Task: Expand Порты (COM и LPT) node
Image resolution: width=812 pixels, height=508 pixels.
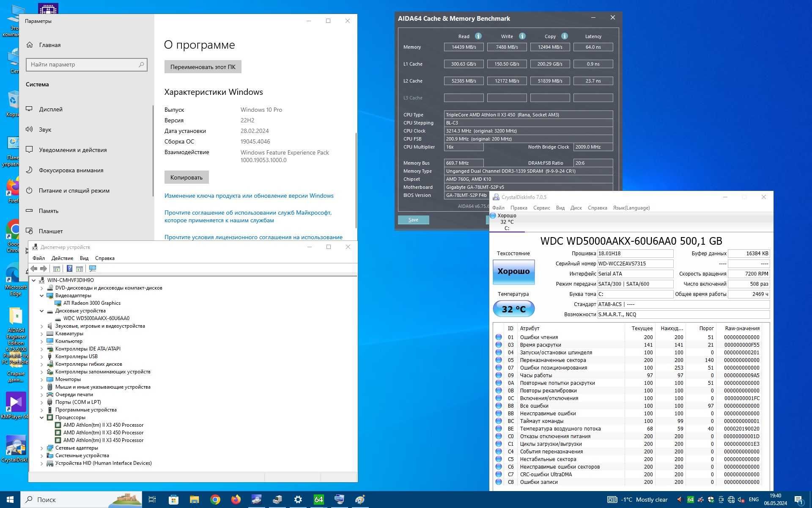Action: click(42, 402)
